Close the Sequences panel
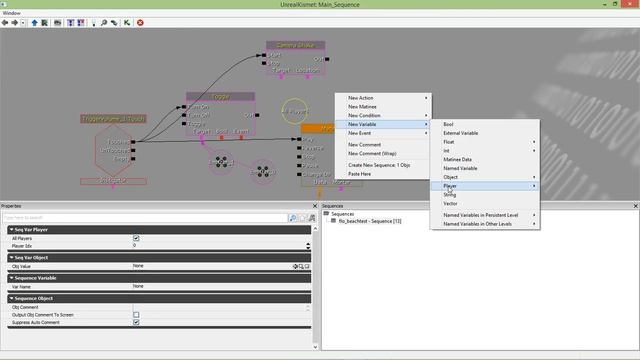The width and height of the screenshot is (640, 360). pos(636,206)
